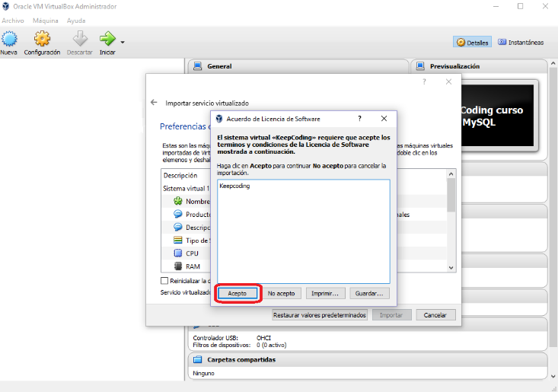558x392 pixels.
Task: Open the Ayuda menu
Action: tap(76, 21)
